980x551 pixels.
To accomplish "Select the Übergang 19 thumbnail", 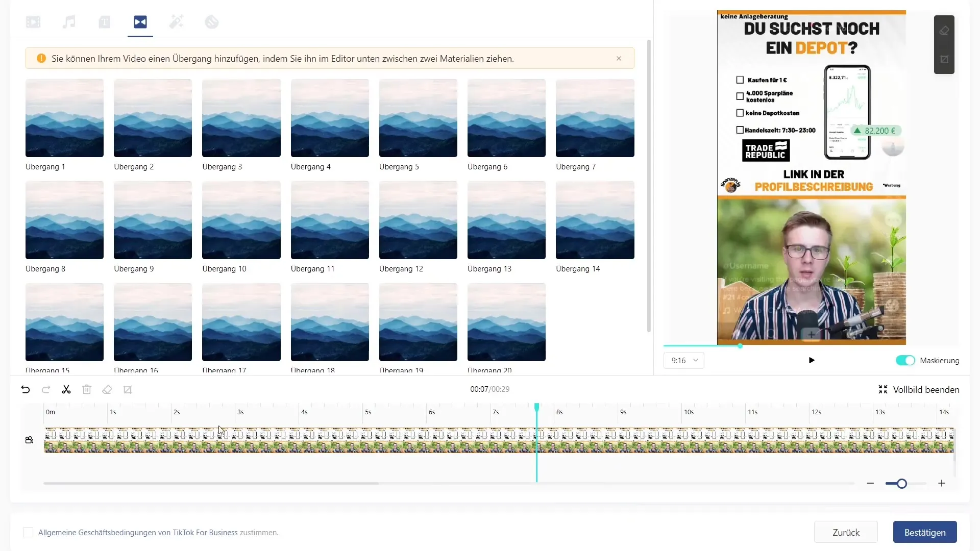I will click(x=418, y=322).
